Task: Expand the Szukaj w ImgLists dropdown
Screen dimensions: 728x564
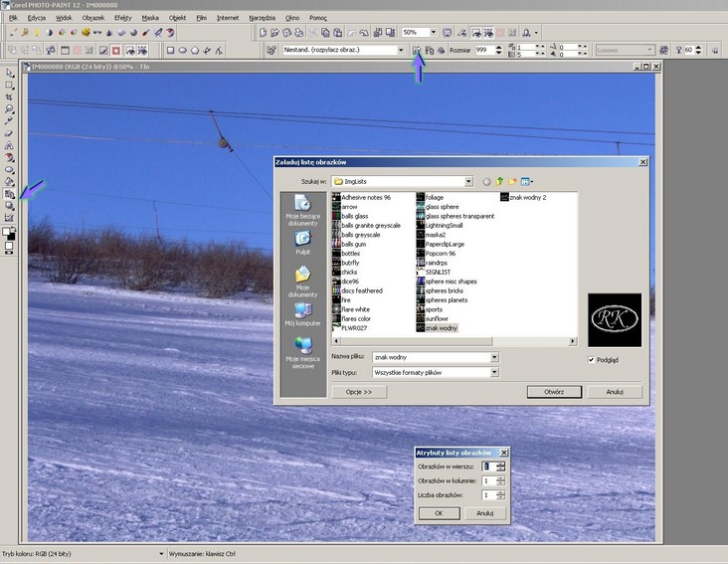Action: click(x=467, y=182)
